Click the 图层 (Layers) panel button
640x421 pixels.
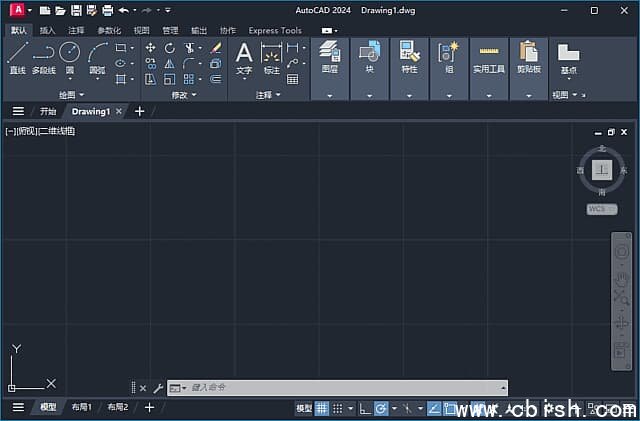pyautogui.click(x=330, y=57)
